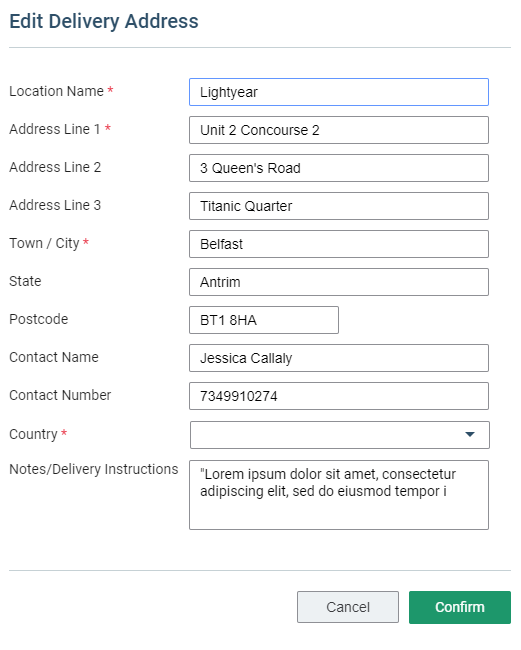Cancel editing the delivery address
The image size is (521, 650).
tap(348, 607)
